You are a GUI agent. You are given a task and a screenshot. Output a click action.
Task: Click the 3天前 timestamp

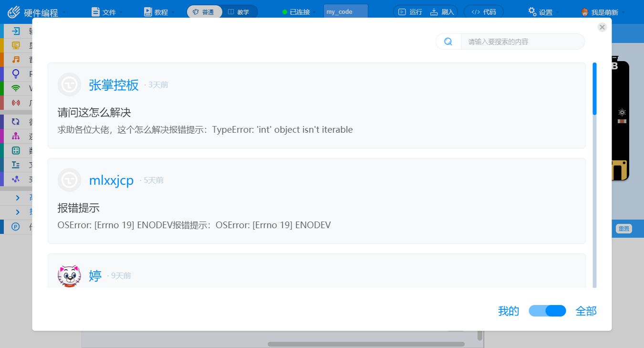(158, 85)
